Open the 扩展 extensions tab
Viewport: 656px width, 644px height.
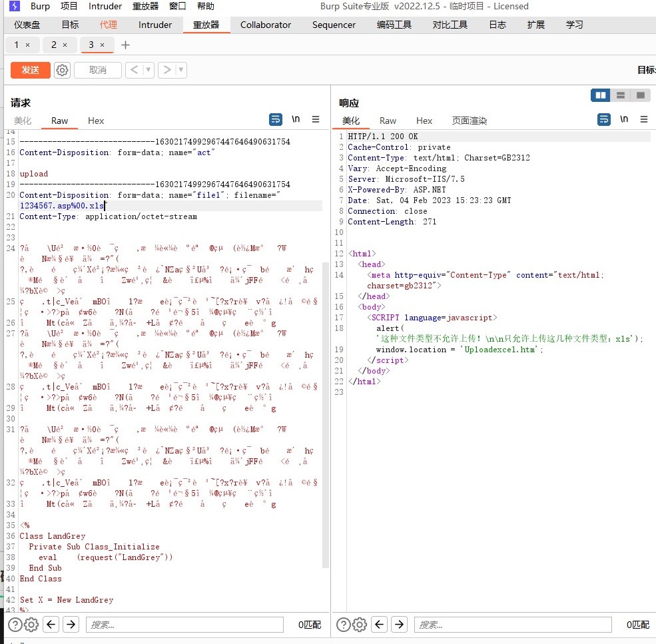pyautogui.click(x=536, y=25)
